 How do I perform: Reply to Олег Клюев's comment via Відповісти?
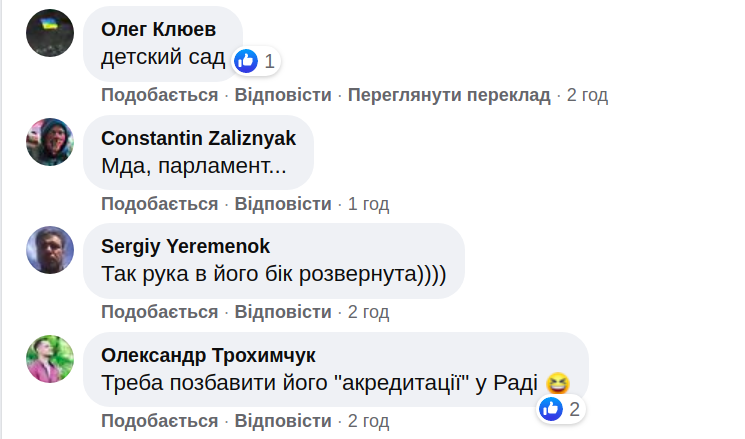pyautogui.click(x=283, y=95)
